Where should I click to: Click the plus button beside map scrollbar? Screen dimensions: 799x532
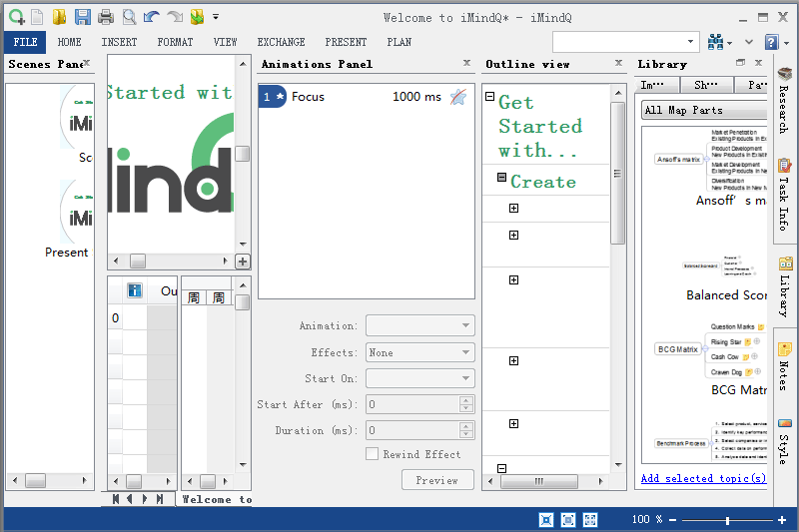[243, 262]
